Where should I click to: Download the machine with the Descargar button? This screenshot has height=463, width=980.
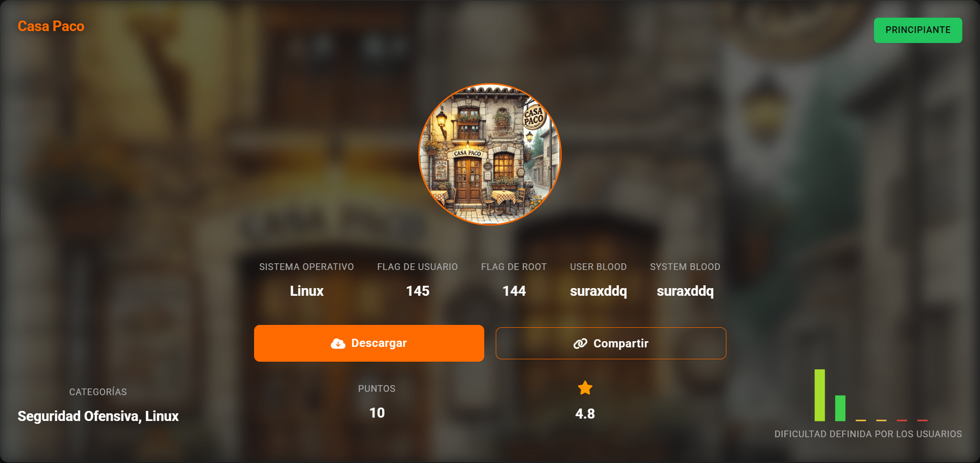(x=369, y=343)
